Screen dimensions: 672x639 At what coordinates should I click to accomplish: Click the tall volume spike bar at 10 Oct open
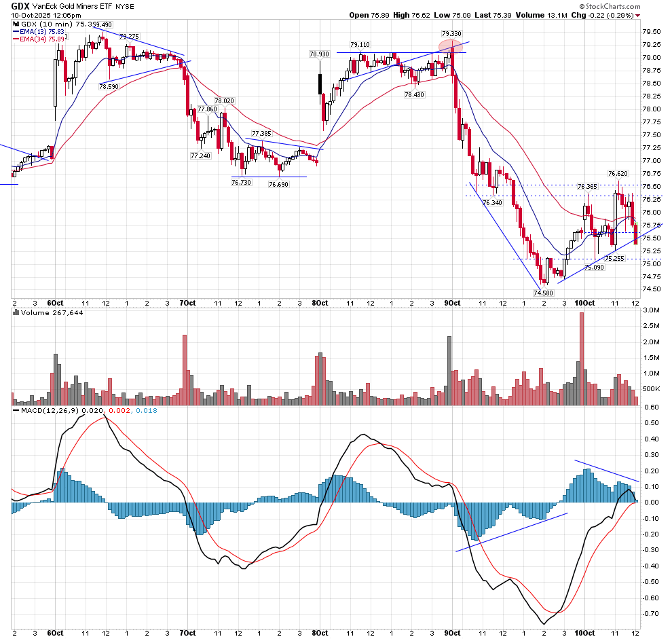tap(582, 359)
